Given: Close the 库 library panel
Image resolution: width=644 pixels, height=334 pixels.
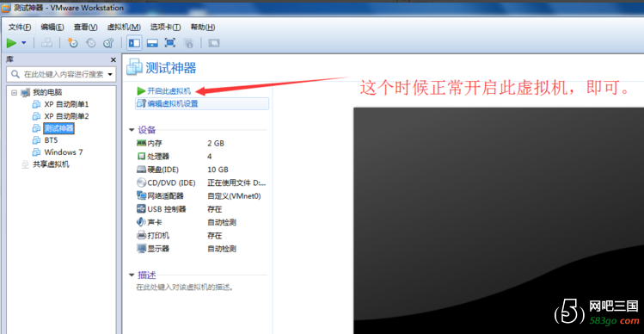Looking at the screenshot, I should [113, 60].
